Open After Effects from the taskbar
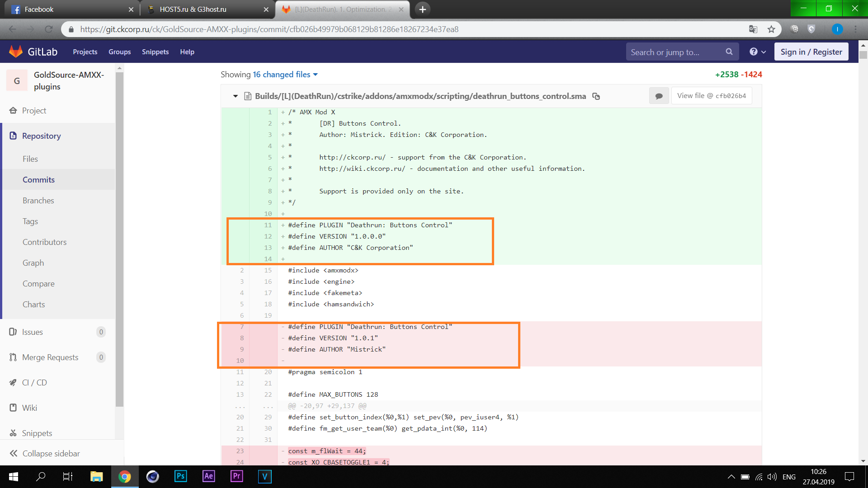This screenshot has height=488, width=868. [x=208, y=476]
